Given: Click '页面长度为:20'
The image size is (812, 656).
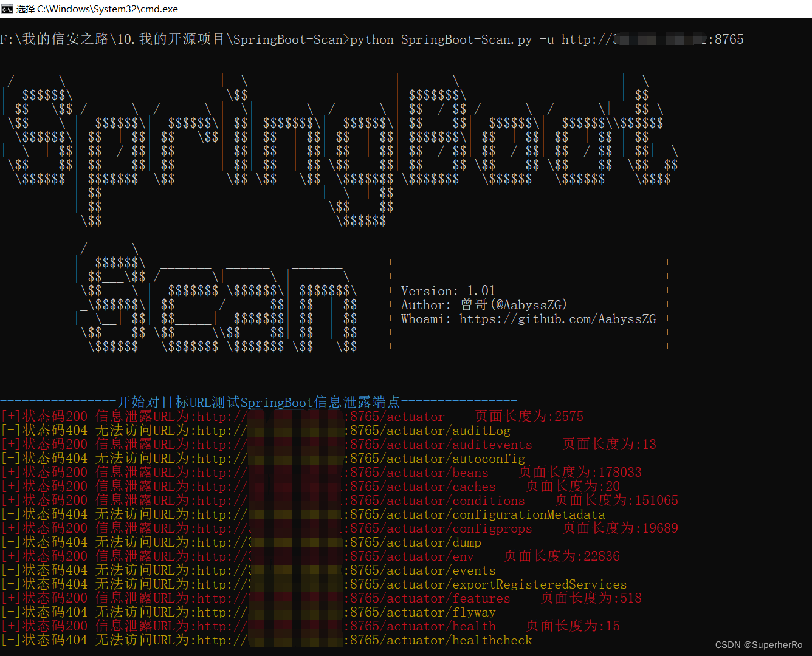Looking at the screenshot, I should coord(573,487).
